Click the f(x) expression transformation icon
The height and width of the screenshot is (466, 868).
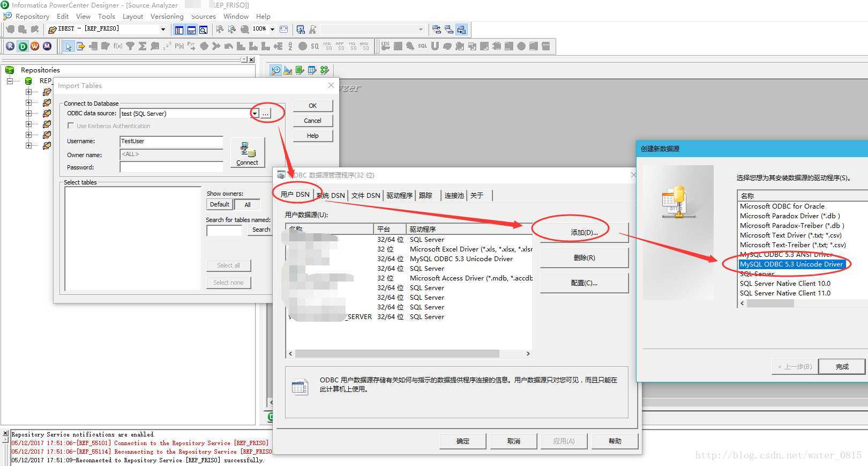[118, 47]
